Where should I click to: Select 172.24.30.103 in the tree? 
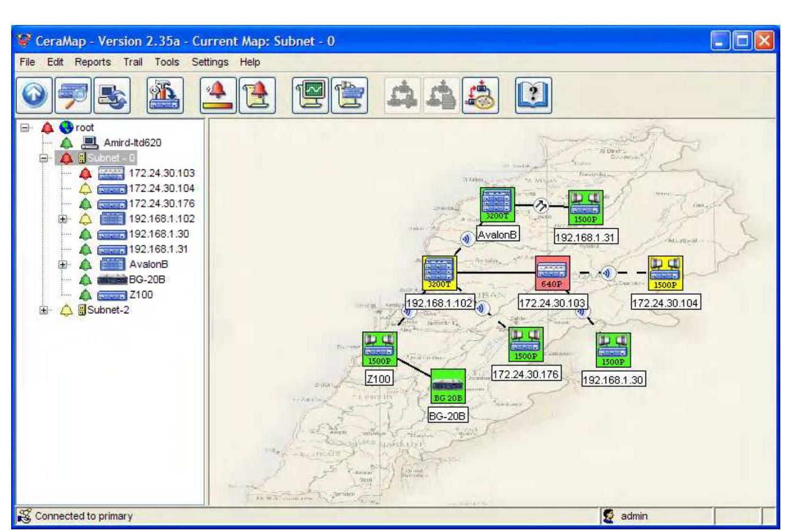(161, 173)
